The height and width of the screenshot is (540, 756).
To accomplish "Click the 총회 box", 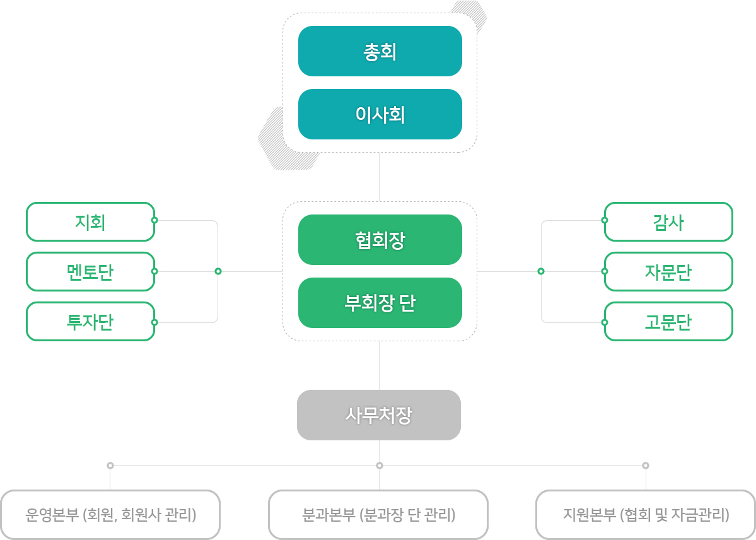I will (x=380, y=51).
